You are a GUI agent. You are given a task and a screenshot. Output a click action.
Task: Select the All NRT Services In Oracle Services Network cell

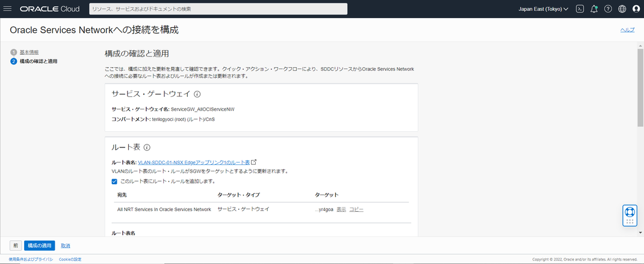tap(164, 209)
